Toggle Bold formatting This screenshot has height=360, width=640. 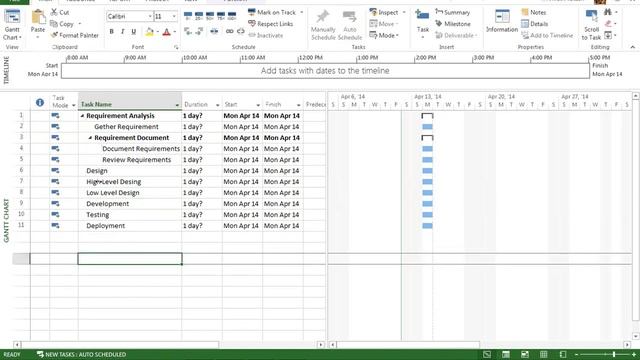(111, 31)
